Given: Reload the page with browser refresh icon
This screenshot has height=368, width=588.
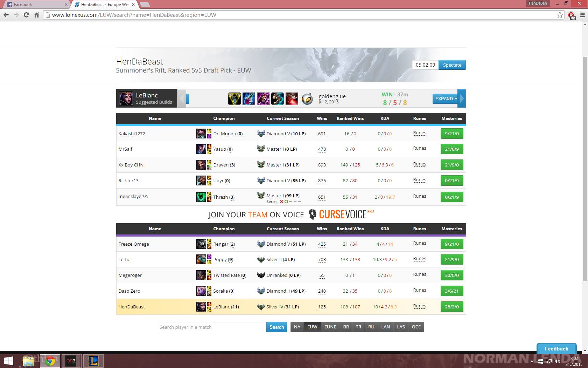Looking at the screenshot, I should pos(26,15).
